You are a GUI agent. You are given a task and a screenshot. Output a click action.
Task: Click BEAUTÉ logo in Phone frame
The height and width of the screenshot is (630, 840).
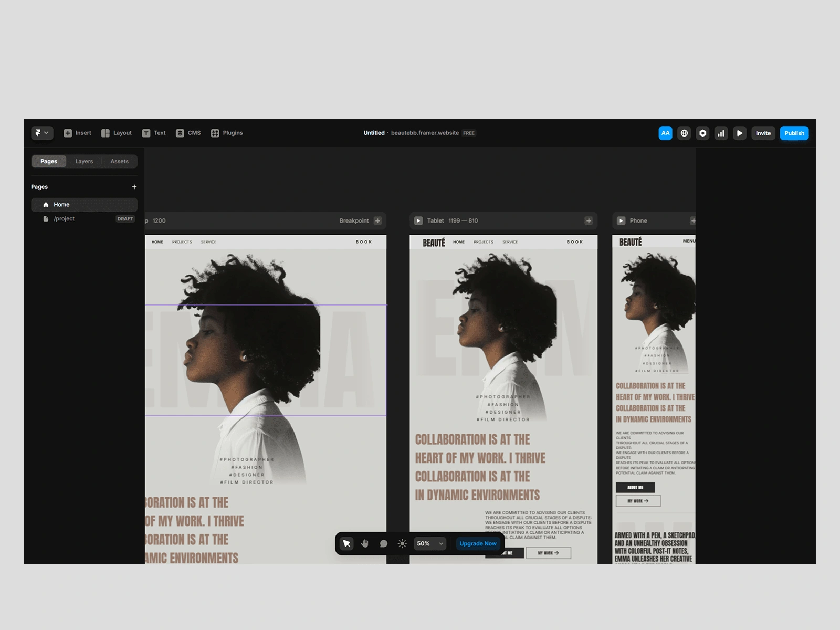[631, 242]
